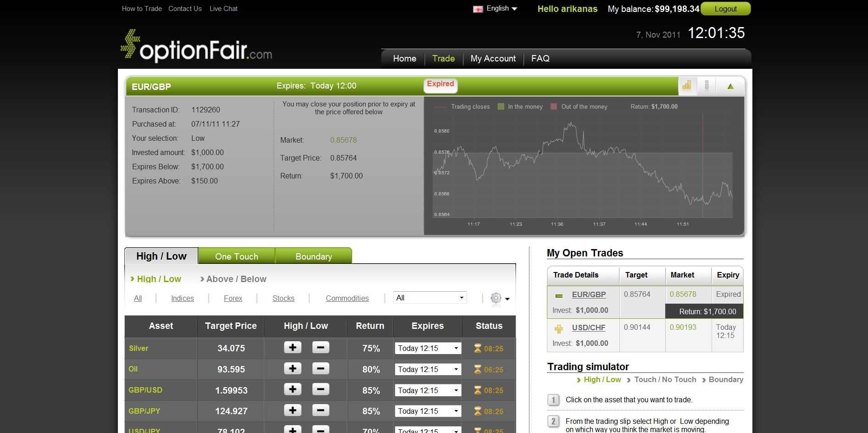Switch to the One Touch tab
Image resolution: width=868 pixels, height=433 pixels.
click(236, 256)
